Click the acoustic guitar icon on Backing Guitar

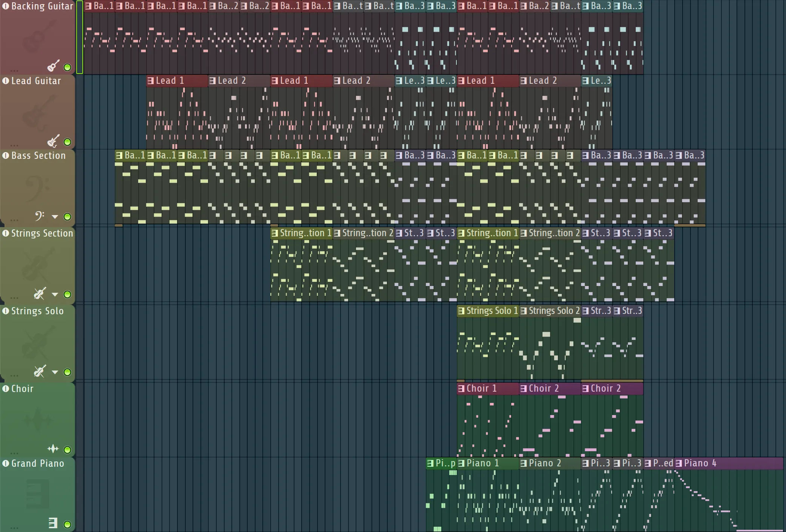point(53,66)
